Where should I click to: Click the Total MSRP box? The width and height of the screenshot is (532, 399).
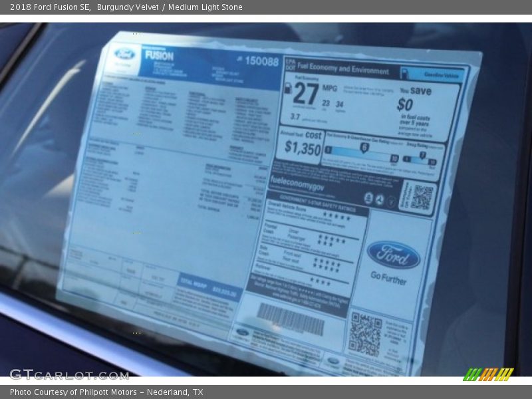[x=209, y=286]
